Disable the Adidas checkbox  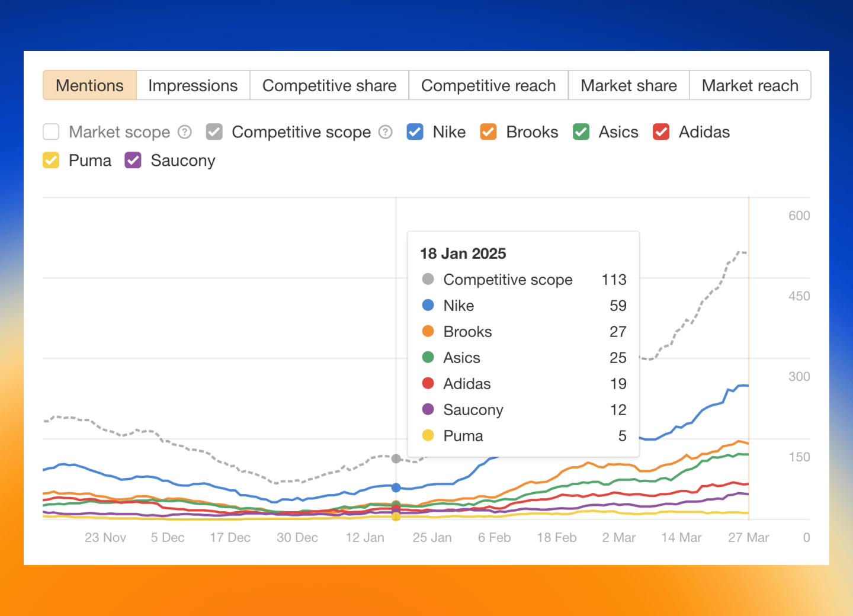tap(661, 131)
